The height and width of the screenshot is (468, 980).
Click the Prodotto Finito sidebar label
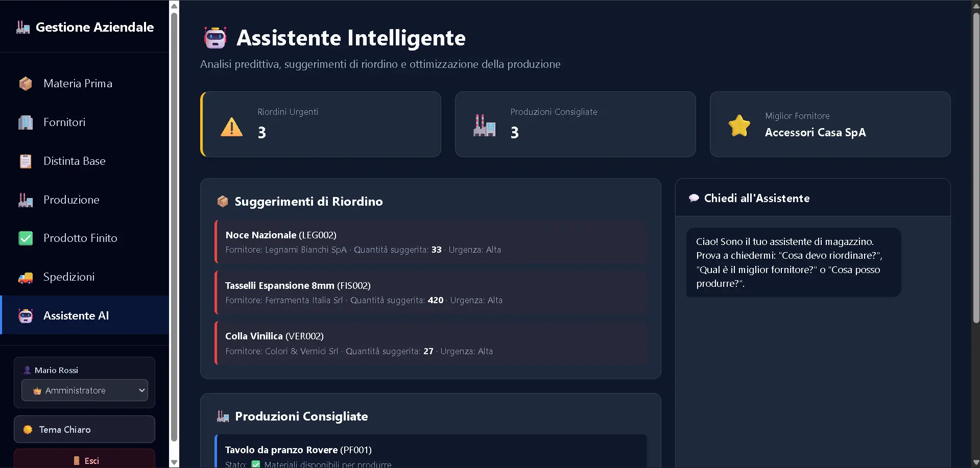pyautogui.click(x=80, y=238)
